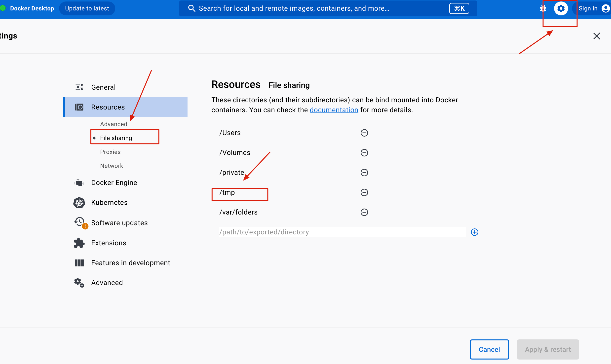
Task: Select Proxies under Resources
Action: pyautogui.click(x=110, y=152)
